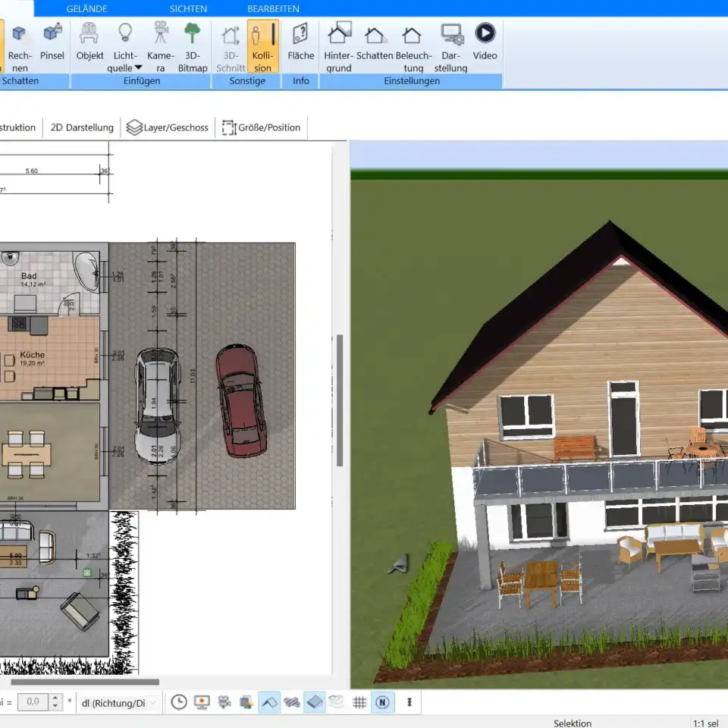Toggle the grid display

tap(359, 702)
